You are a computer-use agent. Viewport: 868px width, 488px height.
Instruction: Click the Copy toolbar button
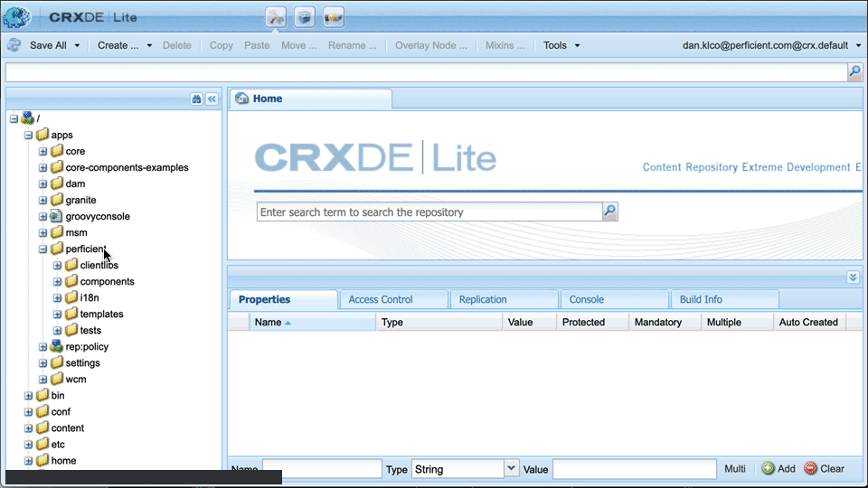[x=221, y=45]
